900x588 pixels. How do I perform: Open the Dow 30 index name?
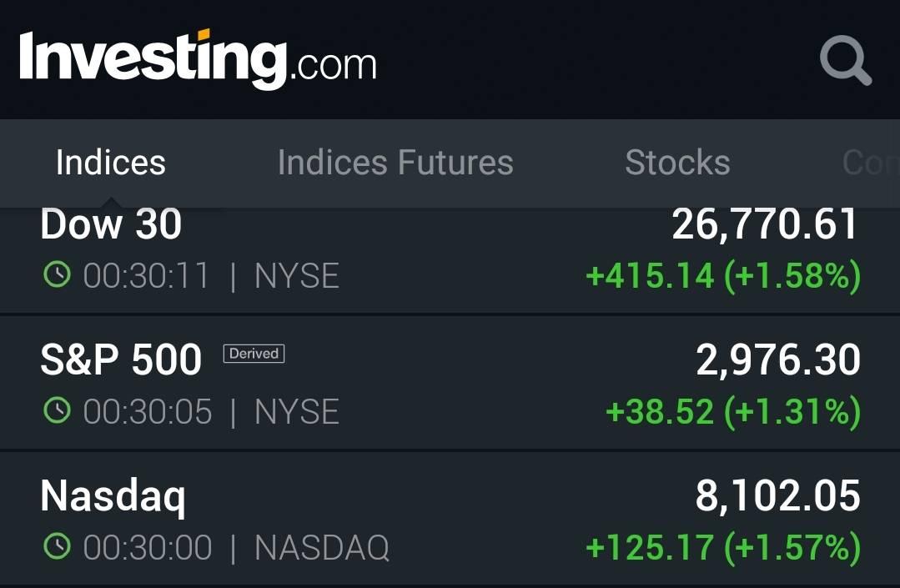tap(111, 225)
